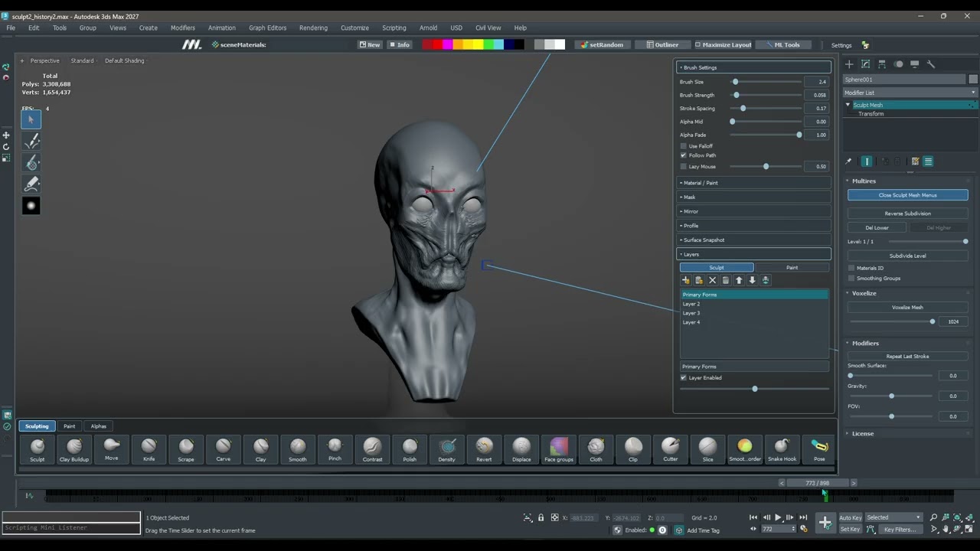Switch to the Alphas tab
Image resolution: width=980 pixels, height=551 pixels.
pos(99,426)
